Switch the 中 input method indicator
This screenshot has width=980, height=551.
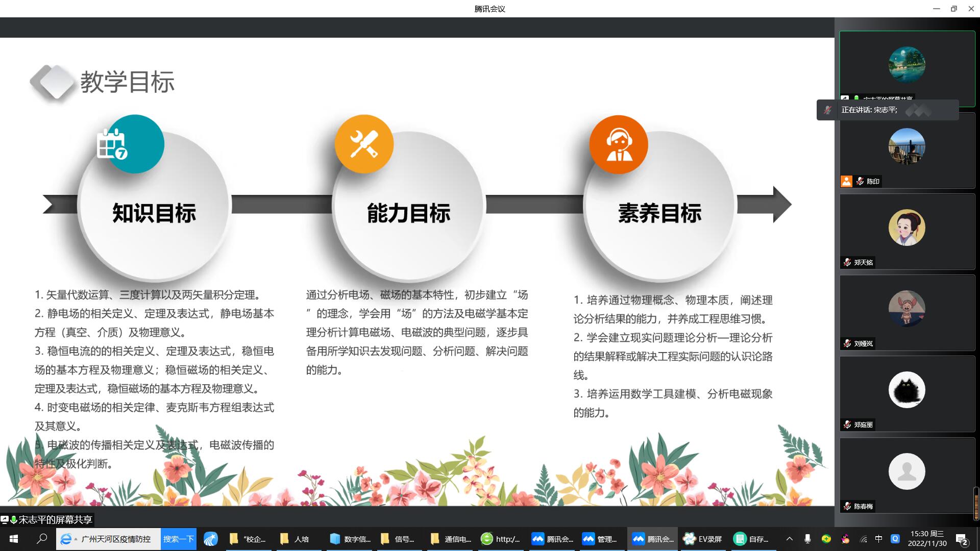point(878,539)
